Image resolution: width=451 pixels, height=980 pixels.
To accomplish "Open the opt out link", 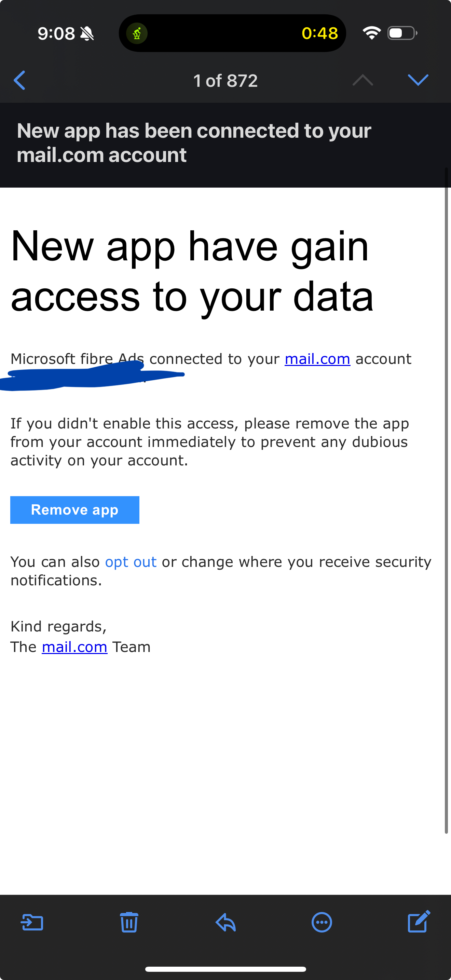I will coord(131,562).
